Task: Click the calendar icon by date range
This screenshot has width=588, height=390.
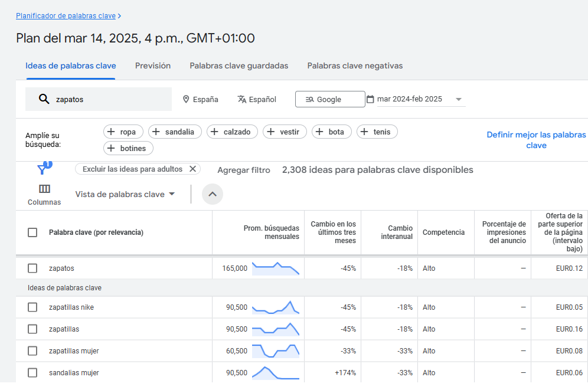Action: (x=370, y=99)
